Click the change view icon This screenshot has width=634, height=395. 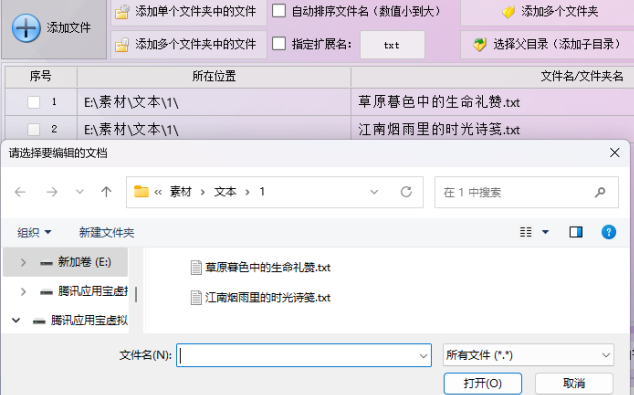(526, 232)
